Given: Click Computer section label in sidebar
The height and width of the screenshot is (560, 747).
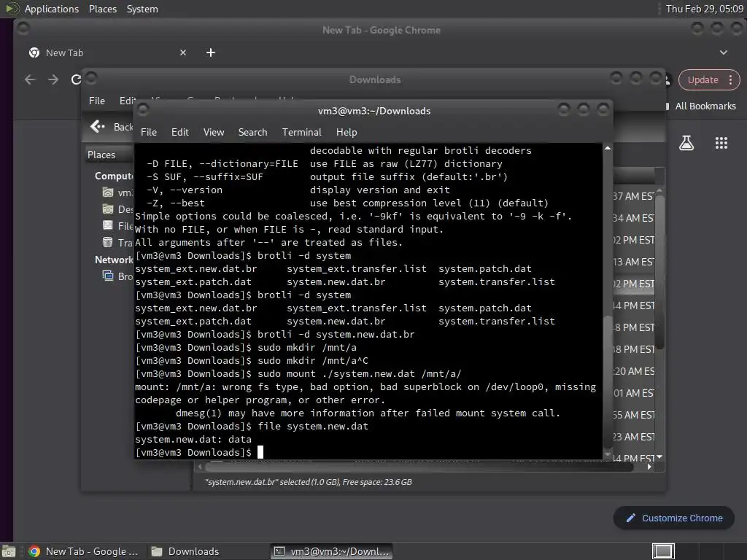Looking at the screenshot, I should point(114,176).
